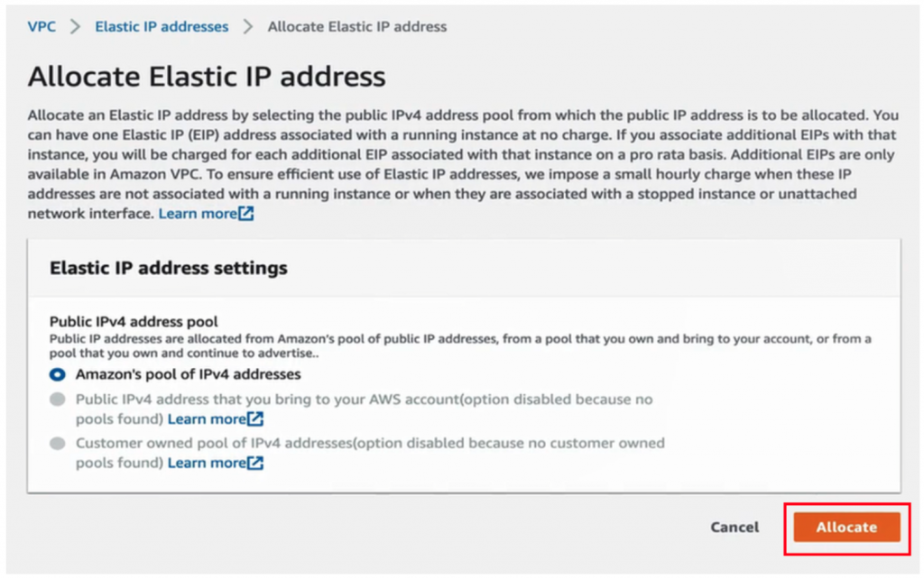This screenshot has width=924, height=578.
Task: Click the orange Allocate button
Action: [x=846, y=527]
